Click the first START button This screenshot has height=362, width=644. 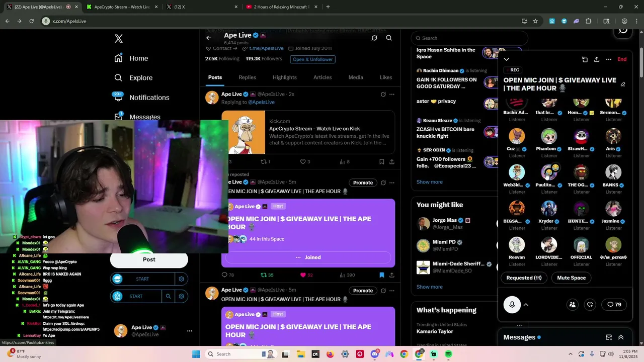(143, 279)
